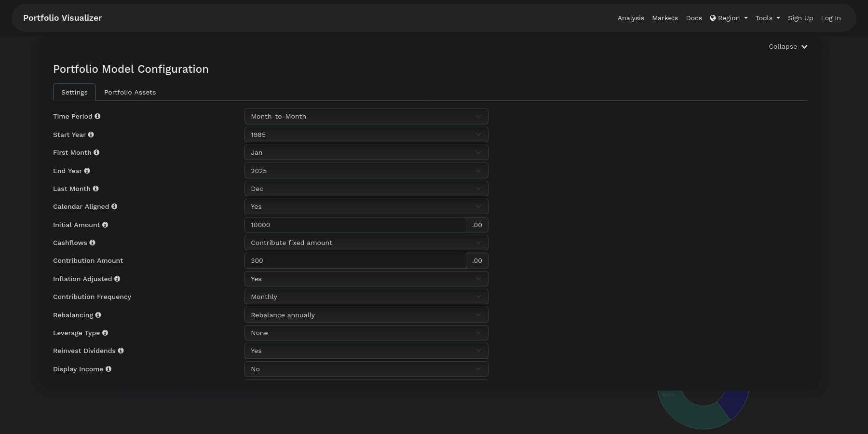Open the Calendar Aligned dropdown
This screenshot has height=434, width=868.
pos(366,206)
